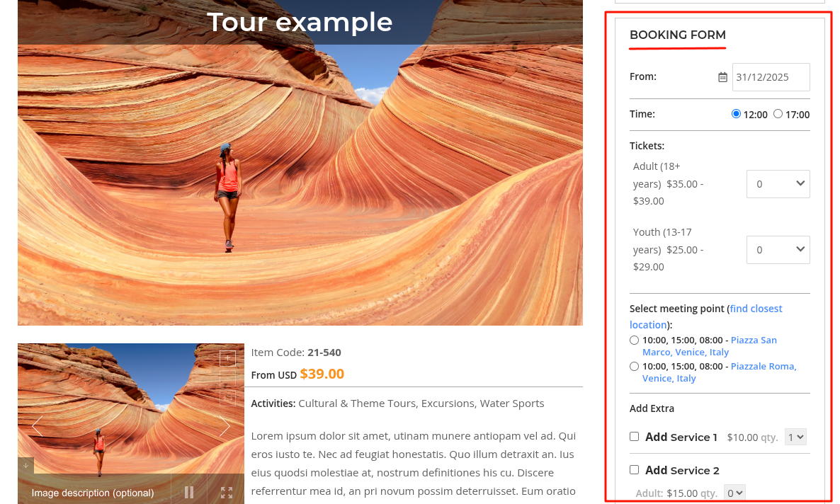
Task: Go to previous gallery image arrow
Action: [37, 426]
